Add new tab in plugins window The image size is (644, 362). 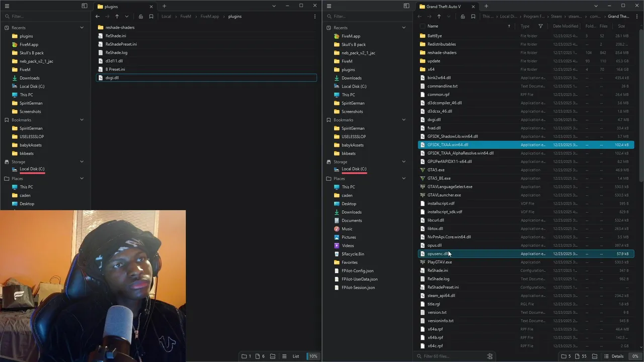[x=164, y=6]
